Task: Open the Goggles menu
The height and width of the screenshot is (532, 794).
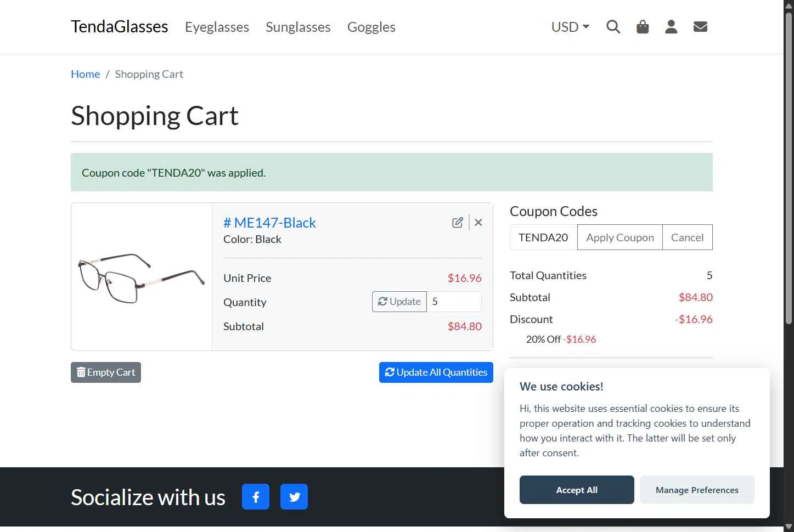Action: 371,27
